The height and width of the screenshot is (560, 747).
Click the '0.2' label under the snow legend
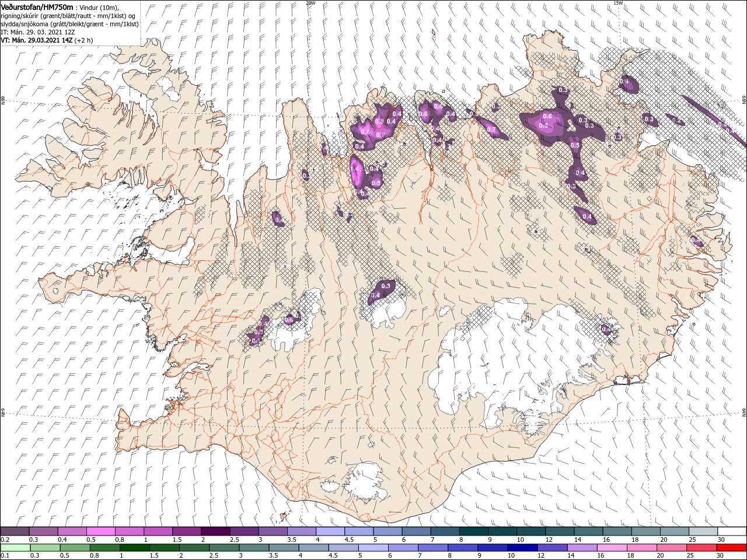[x=5, y=540]
